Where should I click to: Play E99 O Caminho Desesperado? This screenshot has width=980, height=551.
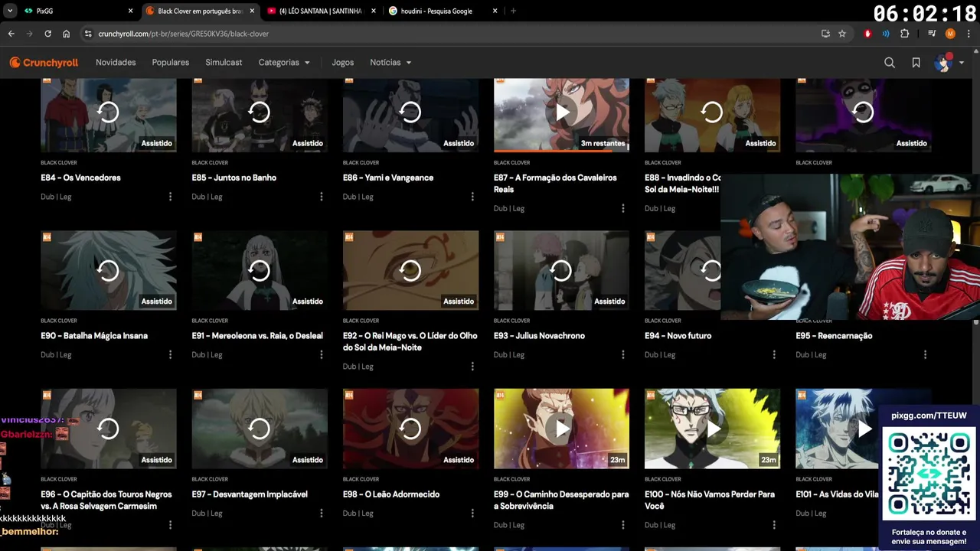[x=561, y=429]
